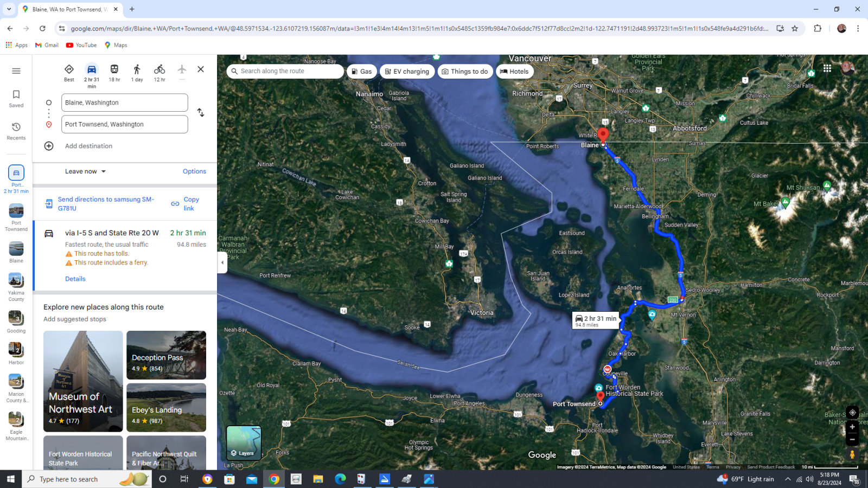Screen dimensions: 868x488
Task: Add another destination to route
Action: point(88,146)
